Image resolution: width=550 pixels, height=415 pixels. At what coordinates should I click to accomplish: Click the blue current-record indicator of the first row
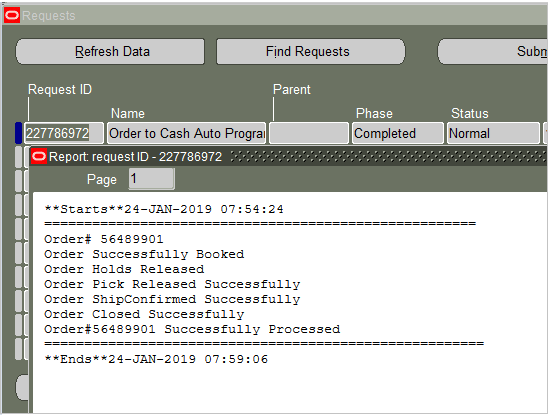click(19, 133)
